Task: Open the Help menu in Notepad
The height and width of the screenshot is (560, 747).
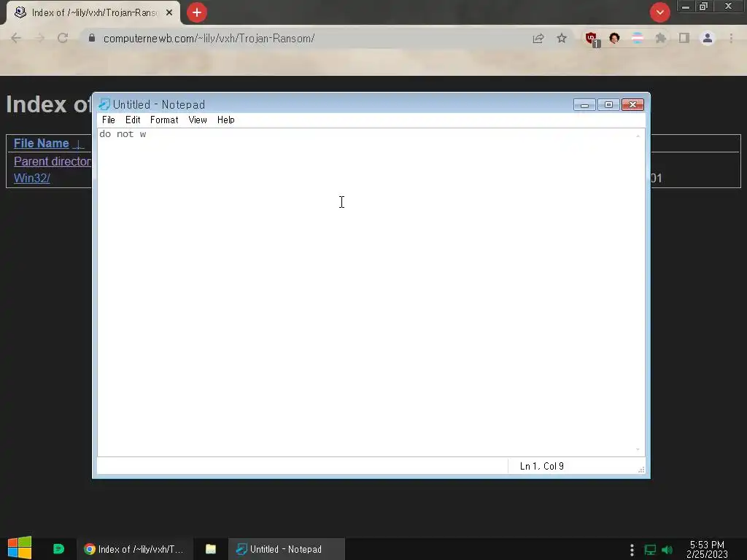Action: [x=226, y=120]
